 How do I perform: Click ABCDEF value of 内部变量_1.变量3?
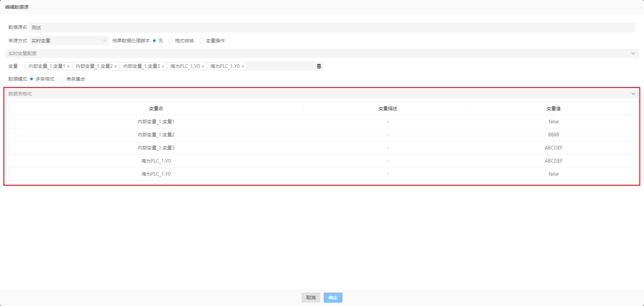pyautogui.click(x=553, y=148)
